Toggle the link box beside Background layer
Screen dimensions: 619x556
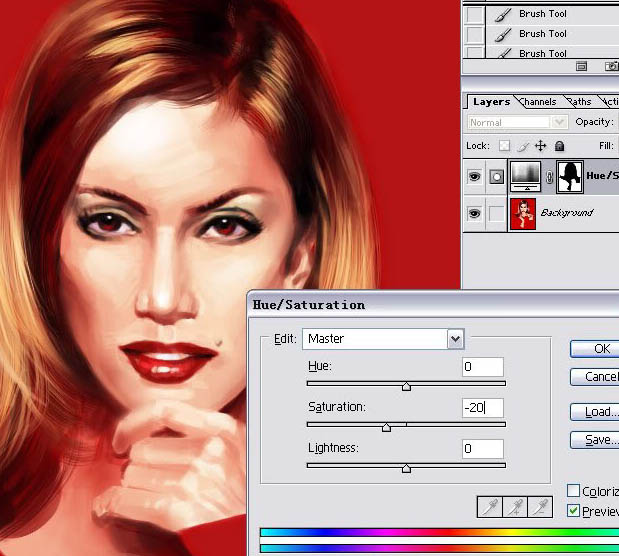497,214
